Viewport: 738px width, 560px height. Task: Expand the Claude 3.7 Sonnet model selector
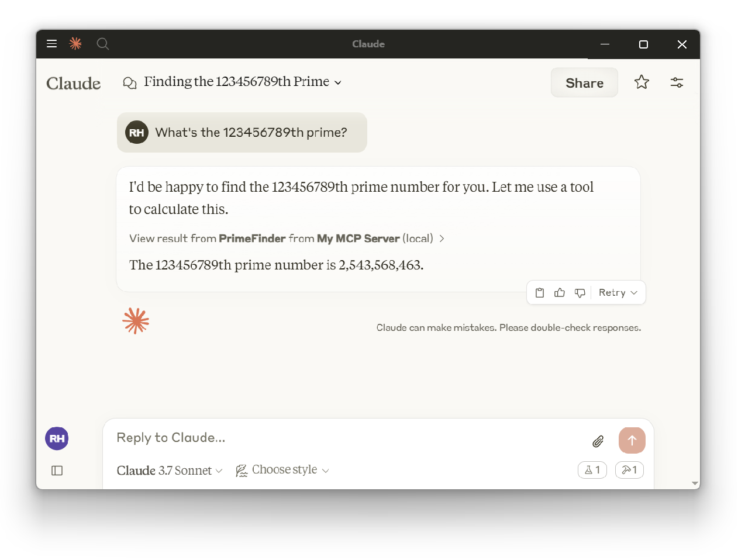tap(170, 471)
